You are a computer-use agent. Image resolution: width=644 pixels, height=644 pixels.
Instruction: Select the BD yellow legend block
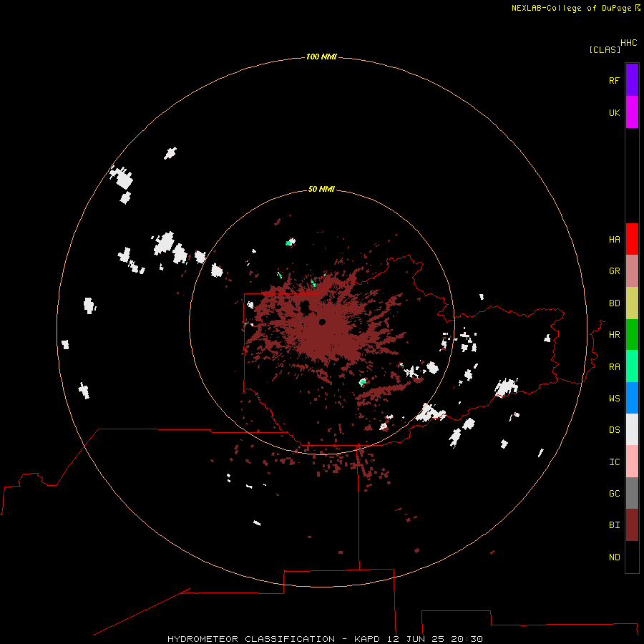[632, 303]
